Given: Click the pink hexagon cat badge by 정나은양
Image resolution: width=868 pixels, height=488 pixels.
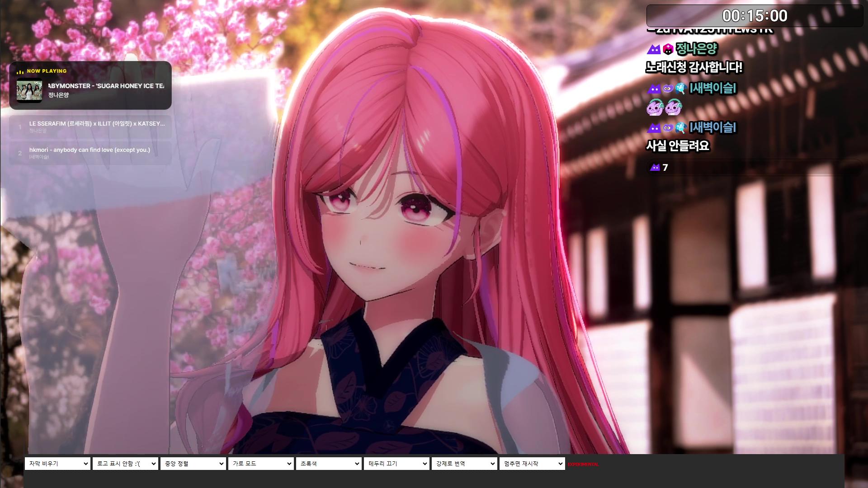Looking at the screenshot, I should pyautogui.click(x=668, y=49).
